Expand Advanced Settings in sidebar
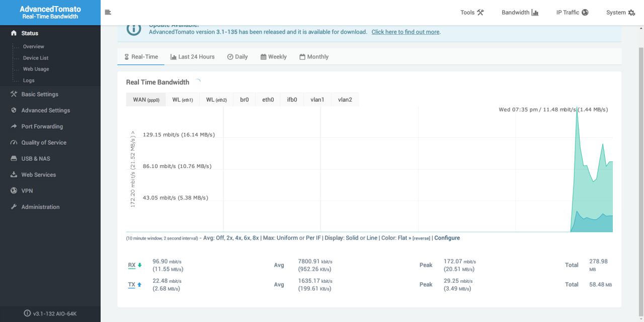The height and width of the screenshot is (322, 644). click(50, 110)
